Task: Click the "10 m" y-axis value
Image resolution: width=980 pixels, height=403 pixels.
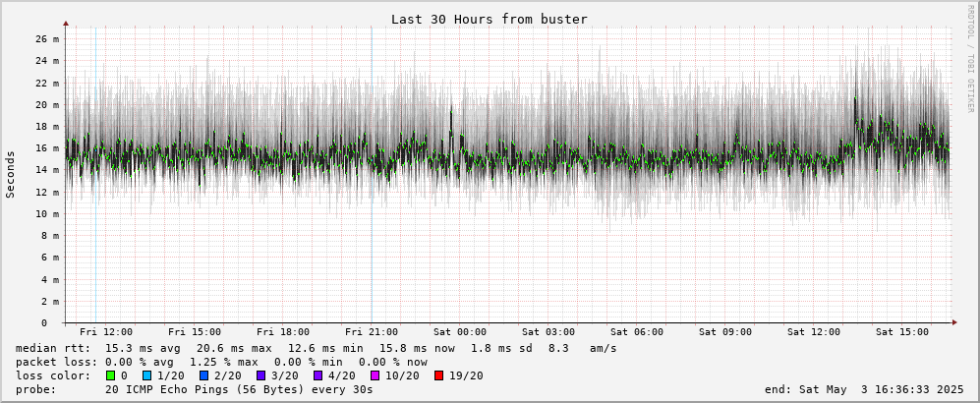Action: click(x=47, y=213)
